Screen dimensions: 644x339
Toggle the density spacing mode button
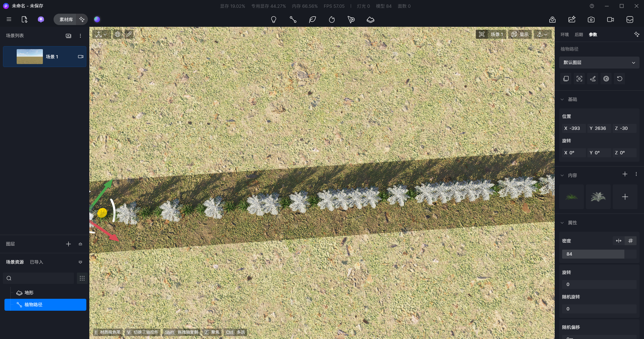618,241
